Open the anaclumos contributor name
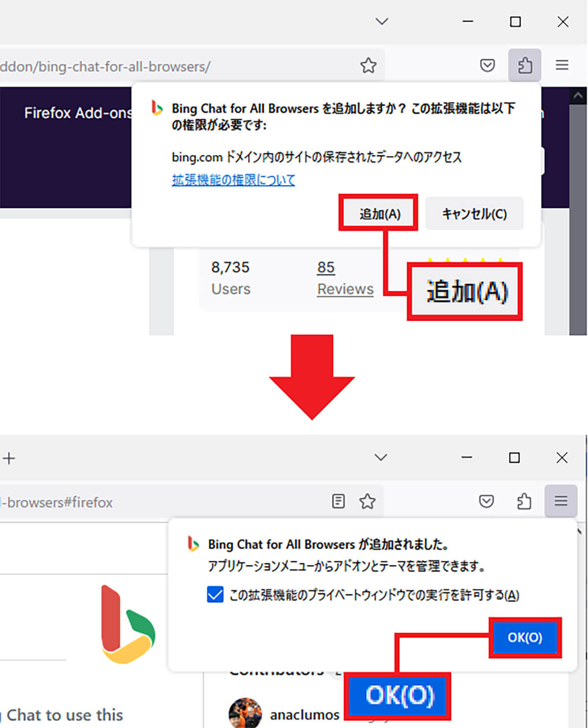The width and height of the screenshot is (588, 728). [x=305, y=715]
